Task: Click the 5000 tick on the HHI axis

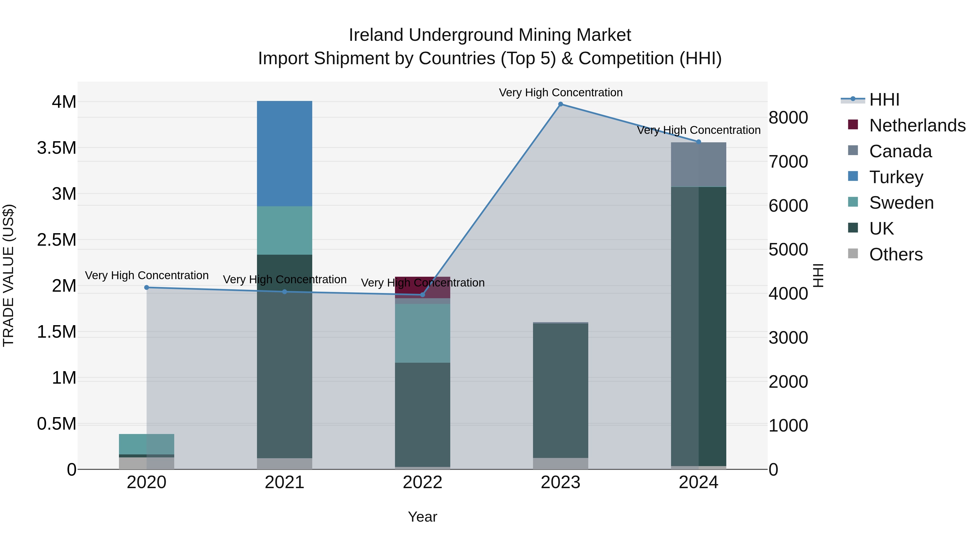Action: pos(788,250)
